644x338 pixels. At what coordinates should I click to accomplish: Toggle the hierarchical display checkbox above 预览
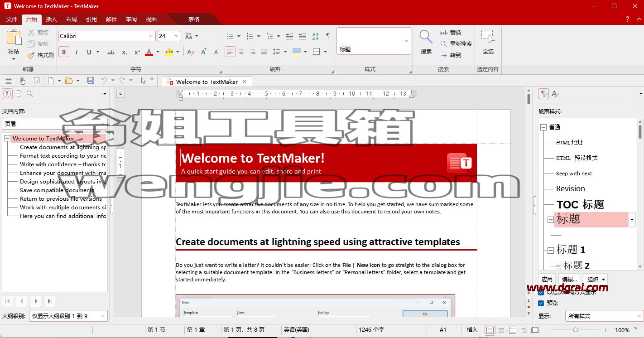click(541, 293)
